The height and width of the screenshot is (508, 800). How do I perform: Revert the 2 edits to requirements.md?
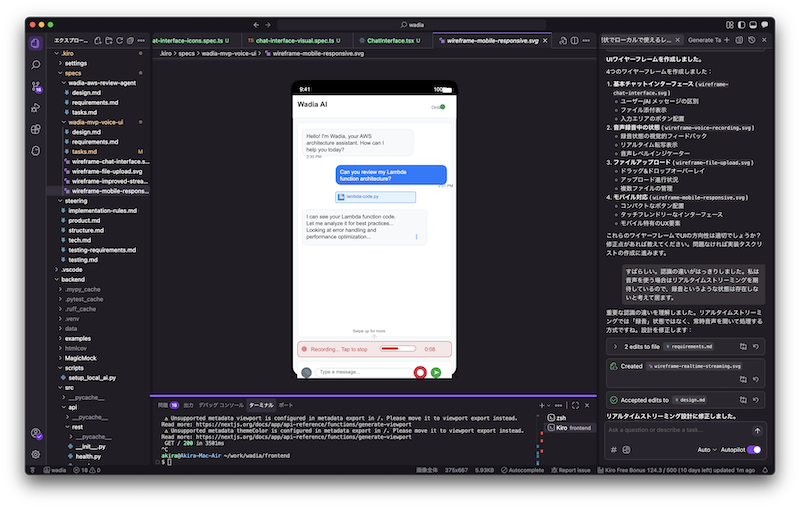(756, 346)
